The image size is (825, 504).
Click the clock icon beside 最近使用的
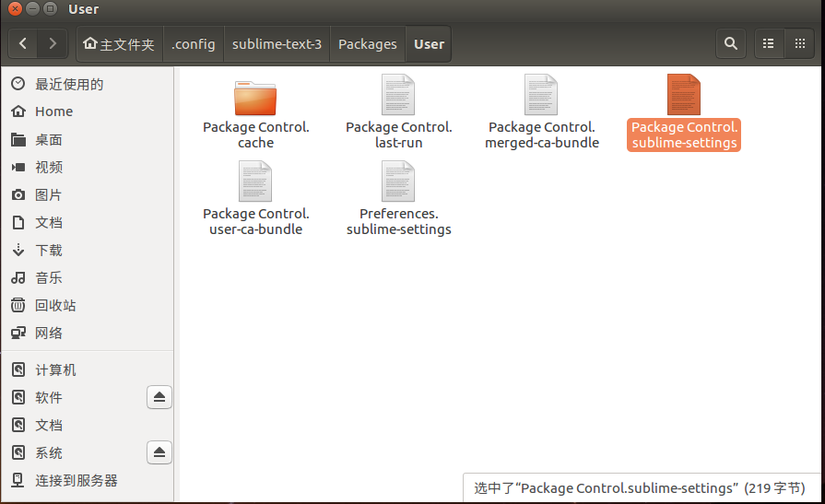pos(18,84)
